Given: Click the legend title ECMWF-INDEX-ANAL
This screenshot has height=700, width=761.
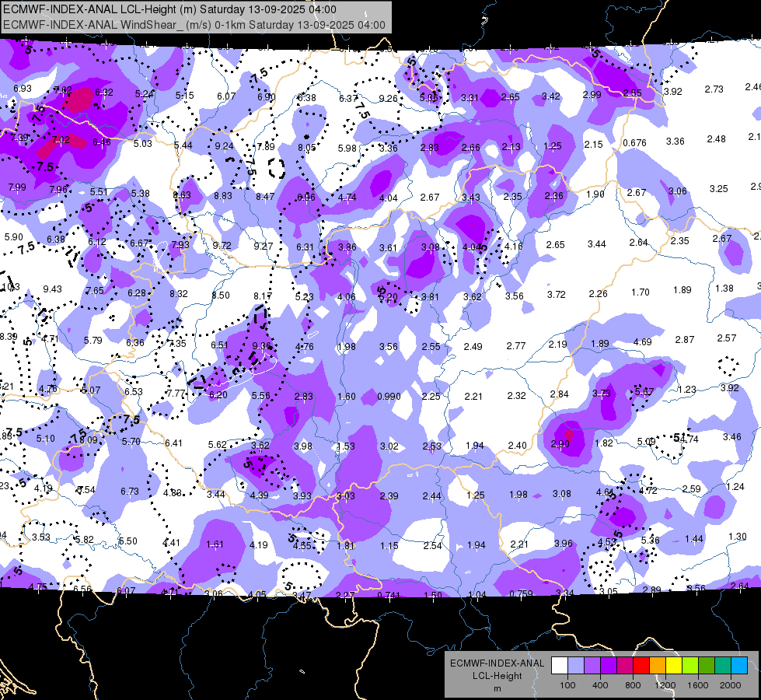Looking at the screenshot, I should (497, 663).
